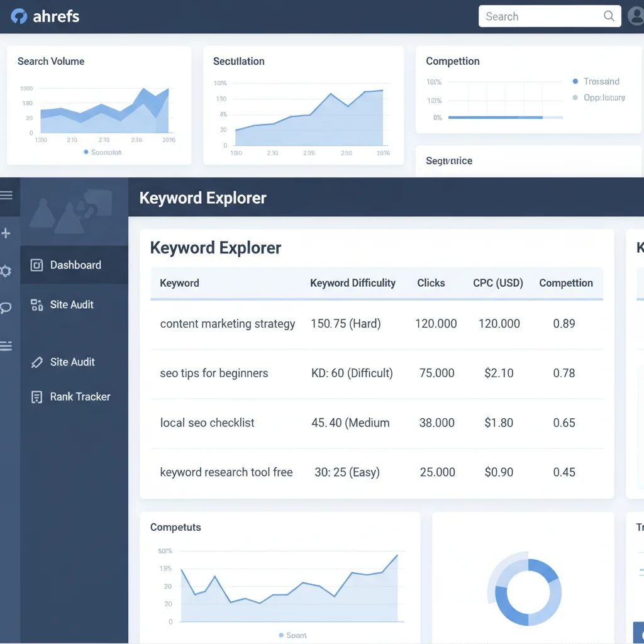Select Dashboard in the sidebar
This screenshot has height=644, width=644.
(74, 265)
